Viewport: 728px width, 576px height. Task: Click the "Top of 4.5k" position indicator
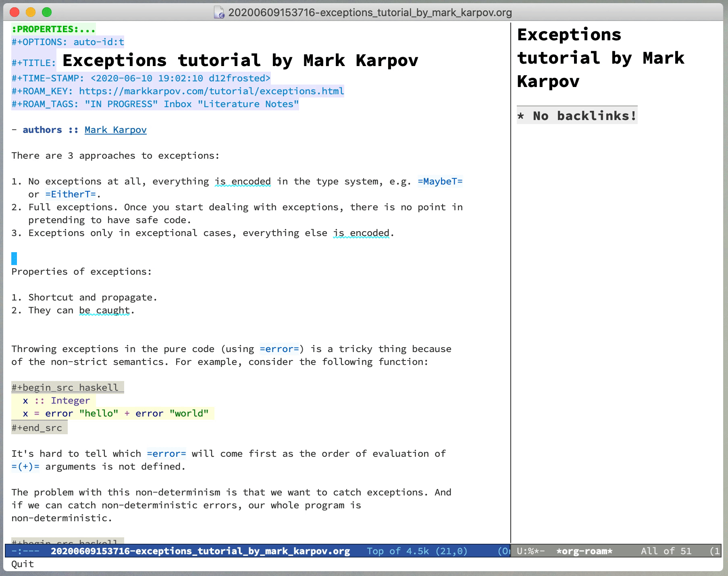pos(397,551)
